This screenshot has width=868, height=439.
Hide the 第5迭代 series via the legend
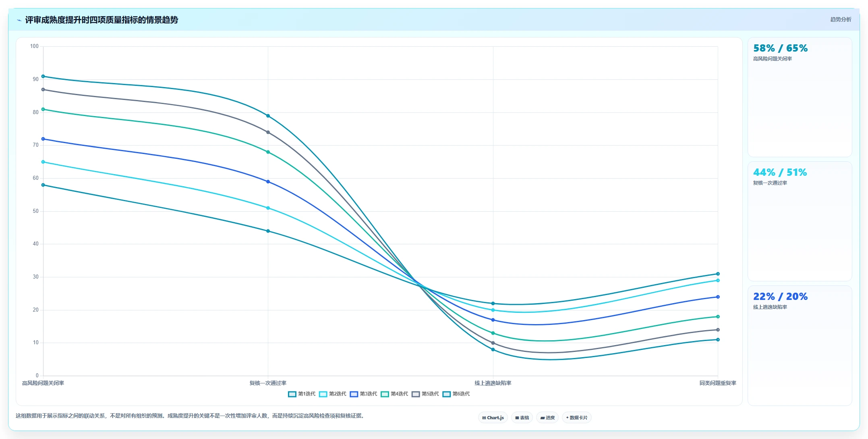click(x=425, y=394)
